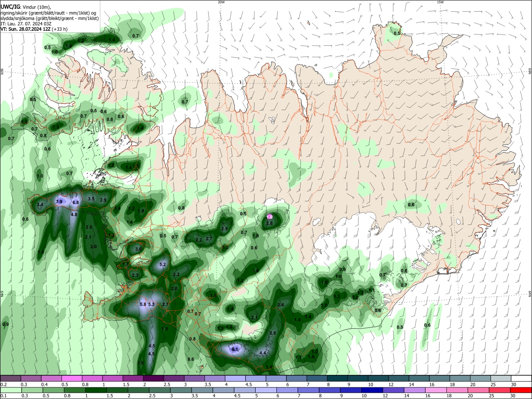Click the 4.4 value near the south coast
Screen dimensions: 532x399
[x=263, y=353]
